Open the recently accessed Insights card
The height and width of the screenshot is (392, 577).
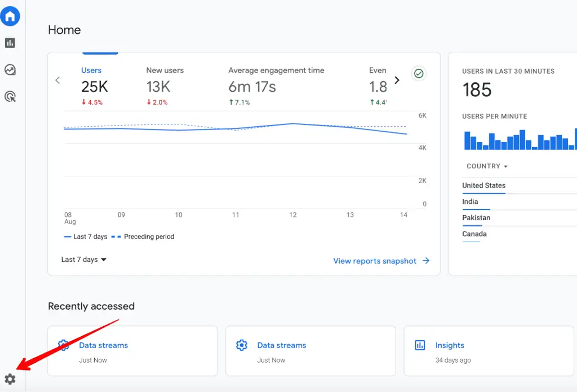(451, 345)
